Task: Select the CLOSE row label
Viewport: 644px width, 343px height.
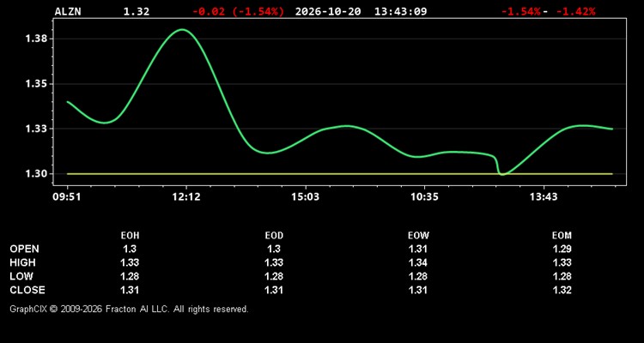Action: point(27,290)
